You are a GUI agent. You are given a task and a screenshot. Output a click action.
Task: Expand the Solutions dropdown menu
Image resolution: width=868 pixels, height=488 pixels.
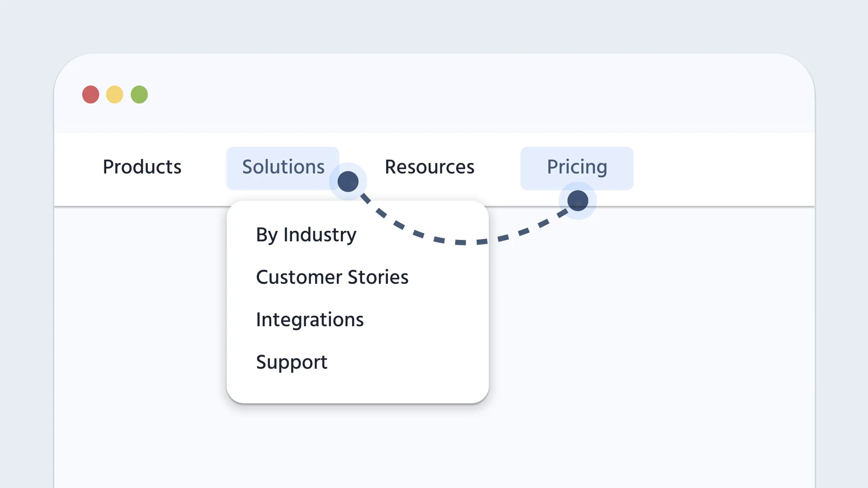[283, 167]
